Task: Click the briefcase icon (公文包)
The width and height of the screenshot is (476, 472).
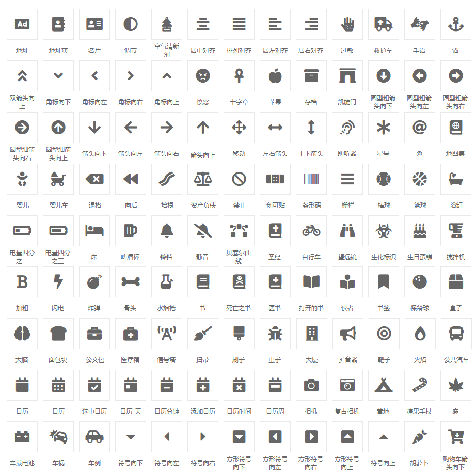Action: tap(94, 334)
